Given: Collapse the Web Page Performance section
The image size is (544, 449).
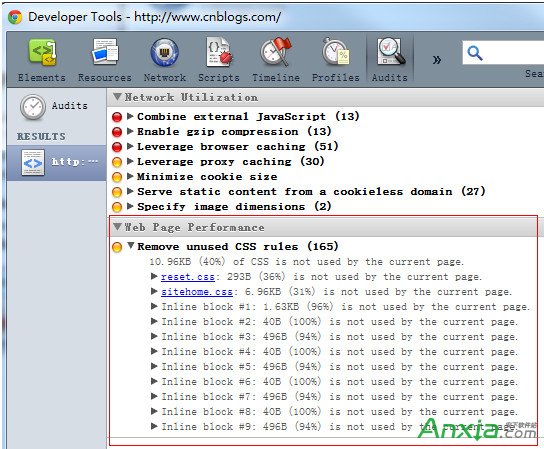Looking at the screenshot, I should (x=117, y=227).
